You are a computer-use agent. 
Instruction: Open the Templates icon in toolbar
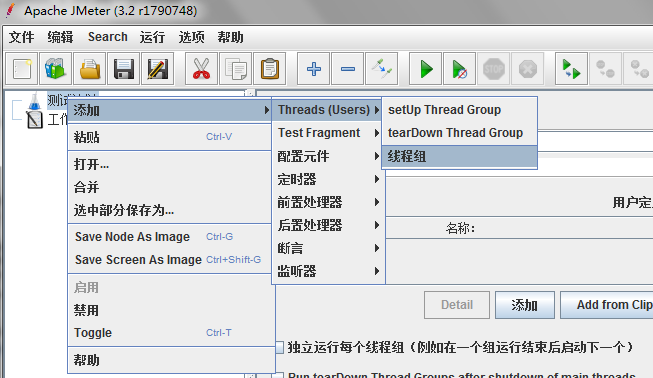[56, 69]
